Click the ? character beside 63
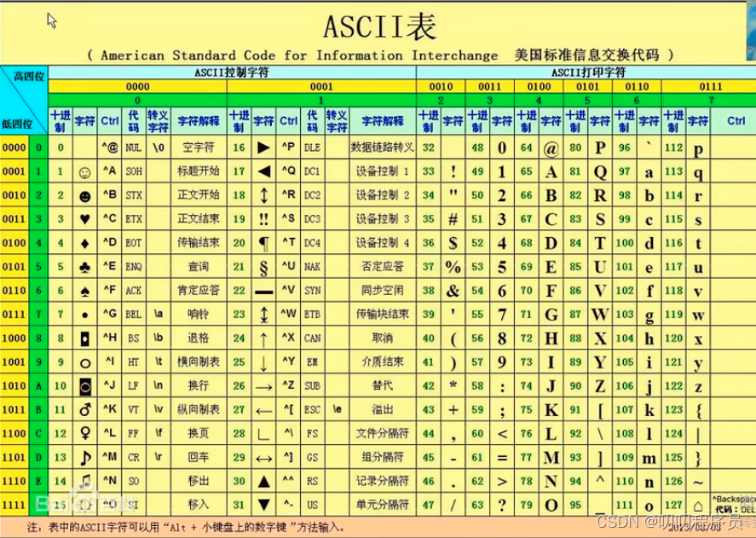The width and height of the screenshot is (756, 538). (x=502, y=505)
